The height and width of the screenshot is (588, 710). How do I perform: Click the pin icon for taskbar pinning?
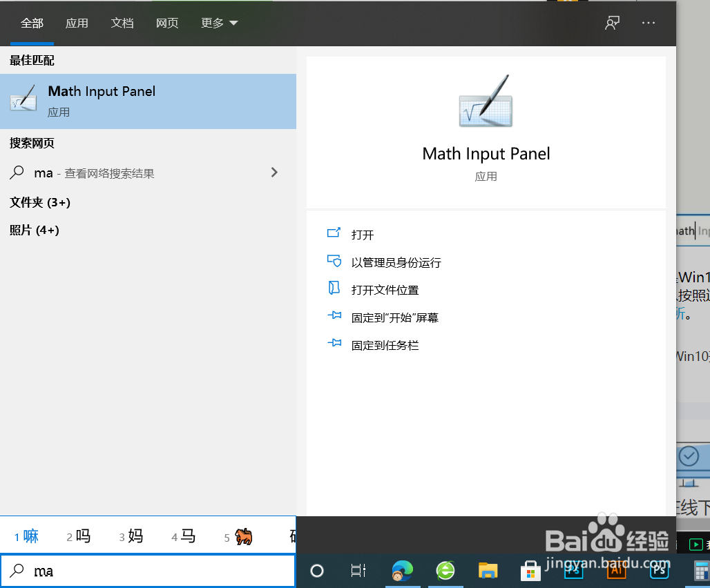(334, 343)
